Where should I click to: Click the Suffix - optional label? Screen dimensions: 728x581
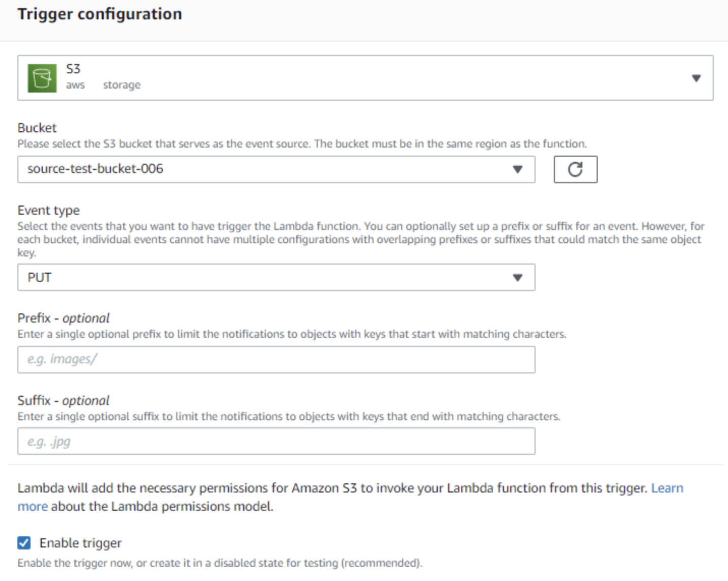point(64,400)
